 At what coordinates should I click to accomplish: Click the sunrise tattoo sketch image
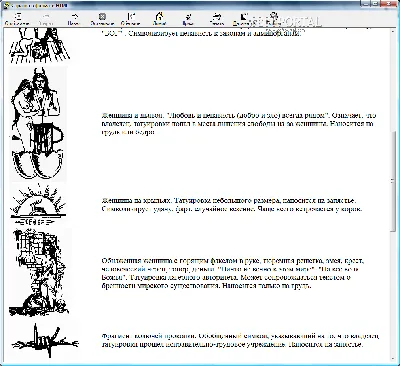38,205
